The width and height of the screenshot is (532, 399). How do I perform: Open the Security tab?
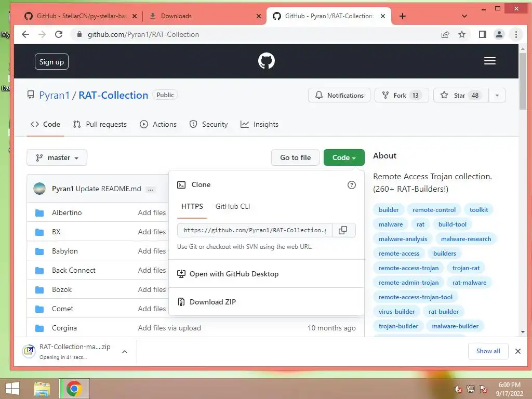[x=208, y=125]
